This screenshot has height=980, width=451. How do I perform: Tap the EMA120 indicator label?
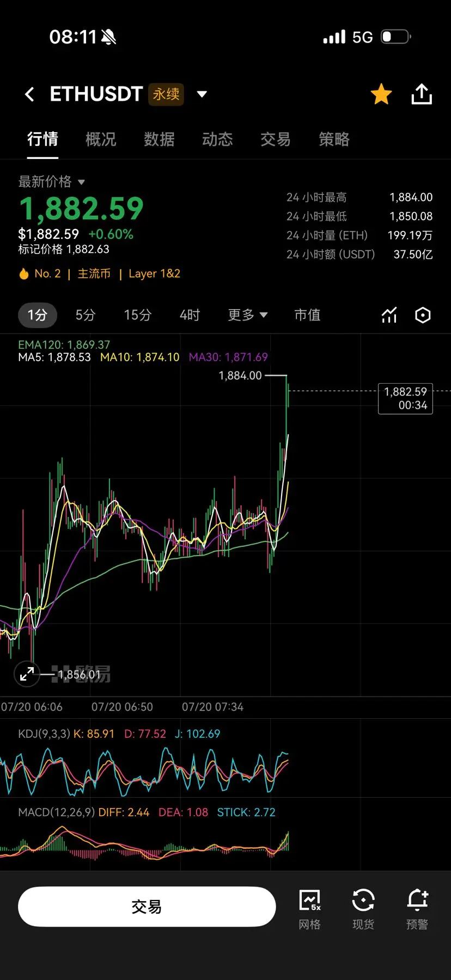[x=64, y=344]
